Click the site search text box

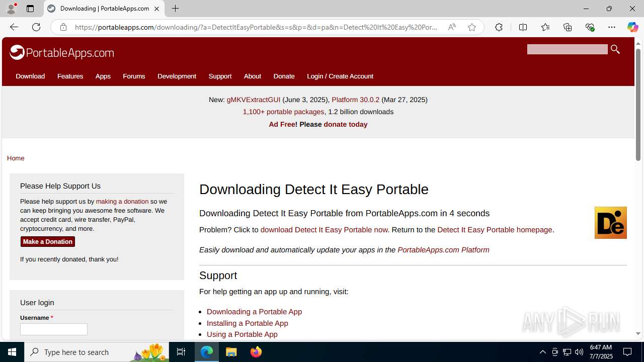coord(567,49)
